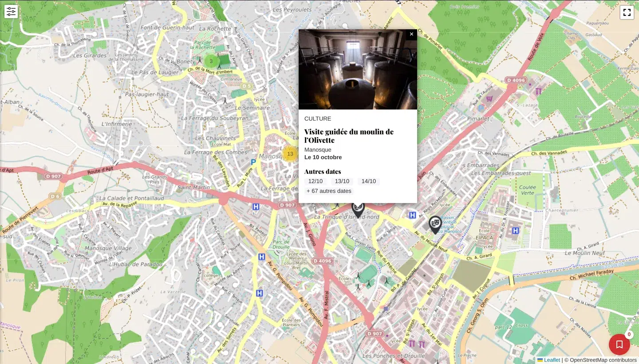Select the 12/10 date

coord(316,181)
